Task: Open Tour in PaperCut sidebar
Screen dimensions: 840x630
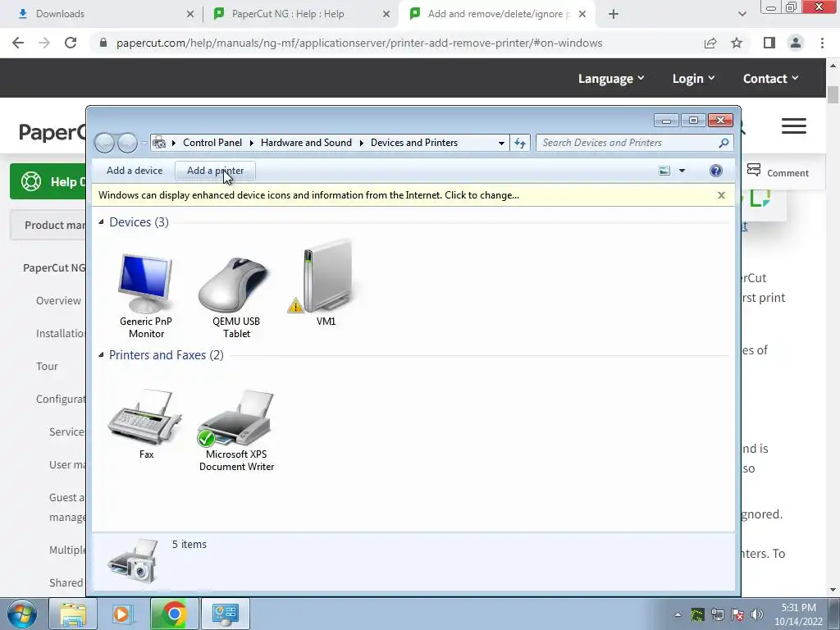Action: (x=47, y=366)
